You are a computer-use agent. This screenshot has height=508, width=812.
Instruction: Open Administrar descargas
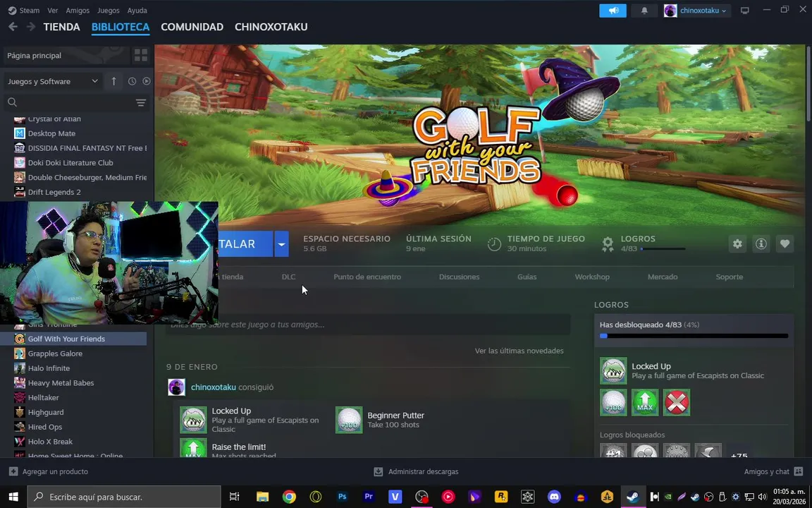(416, 472)
